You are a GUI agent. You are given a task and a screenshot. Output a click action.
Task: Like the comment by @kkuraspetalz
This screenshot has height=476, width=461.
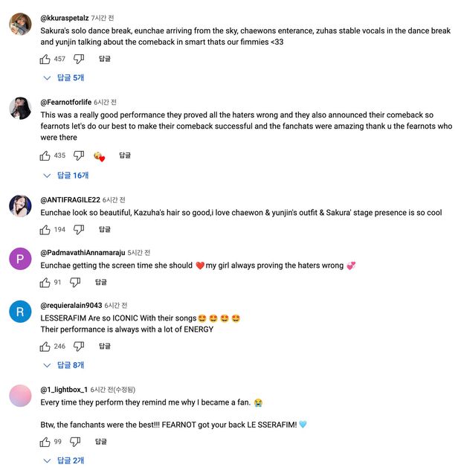point(45,59)
